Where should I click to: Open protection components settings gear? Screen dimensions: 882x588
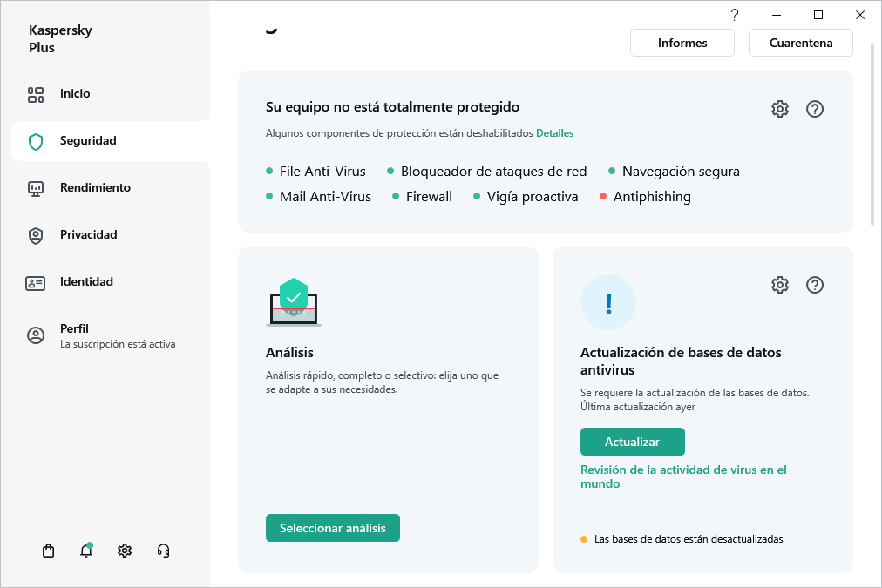780,109
